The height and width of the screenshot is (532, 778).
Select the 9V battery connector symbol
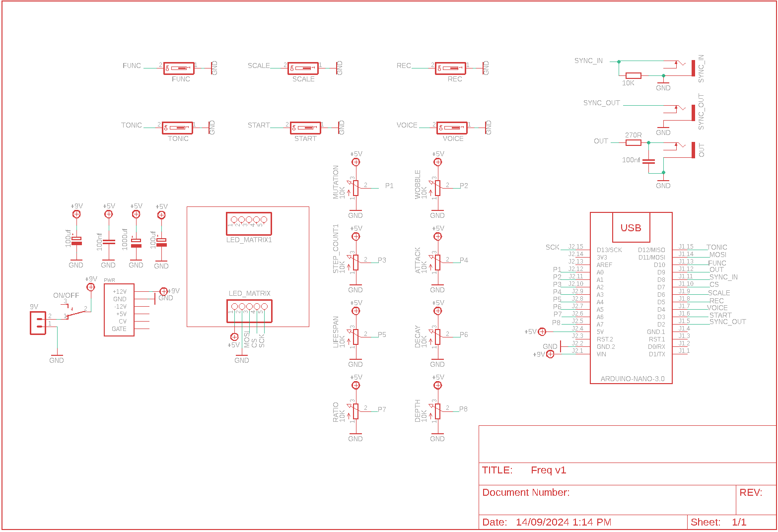click(38, 323)
